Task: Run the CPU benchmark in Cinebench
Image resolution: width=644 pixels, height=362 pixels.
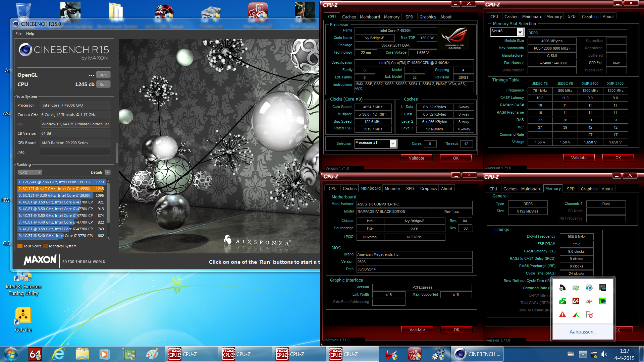Action: click(x=103, y=84)
